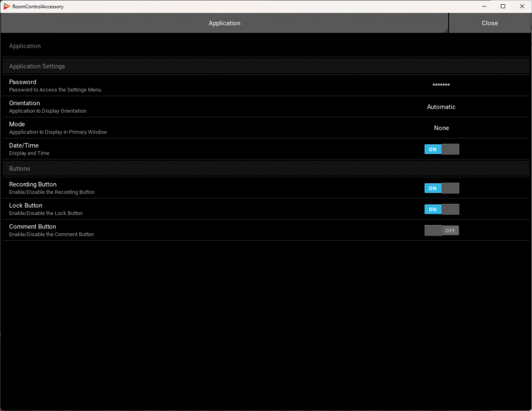Click the RoomControlAccessory app icon in title bar
The width and height of the screenshot is (532, 411).
(7, 6)
